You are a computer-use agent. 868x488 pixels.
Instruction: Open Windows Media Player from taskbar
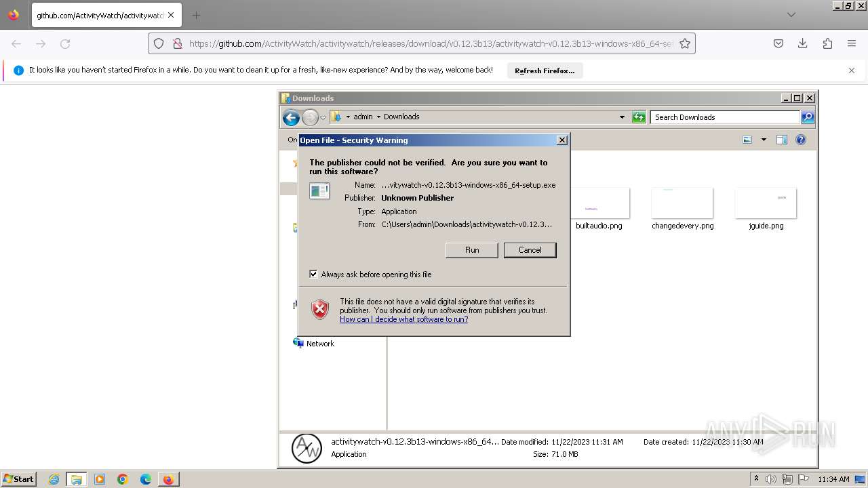click(100, 479)
